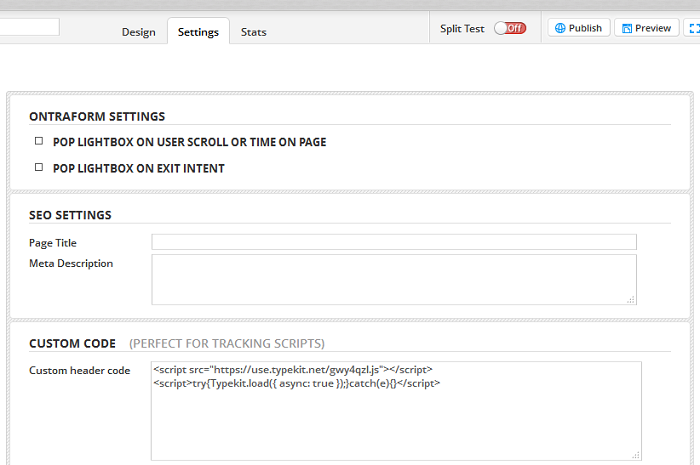Screen dimensions: 700x465
Task: Click the Custom header code resize handle
Action: pyautogui.click(x=636, y=455)
